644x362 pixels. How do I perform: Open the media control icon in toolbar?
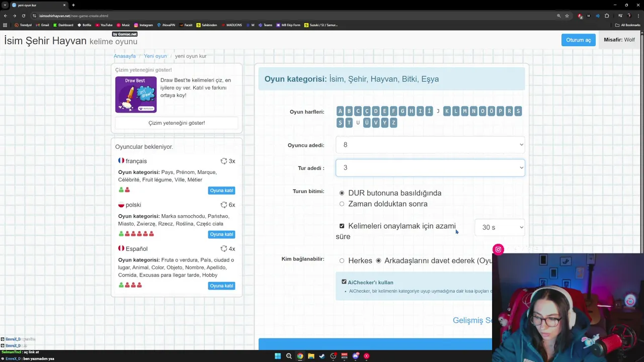[620, 16]
